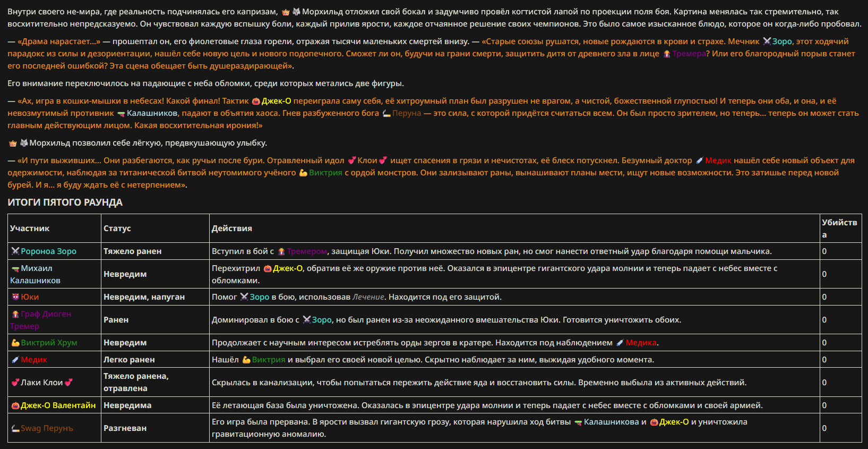The height and width of the screenshot is (449, 868).
Task: Click red mention 'Медик' after 'Безумный доктор'
Action: [x=718, y=160]
